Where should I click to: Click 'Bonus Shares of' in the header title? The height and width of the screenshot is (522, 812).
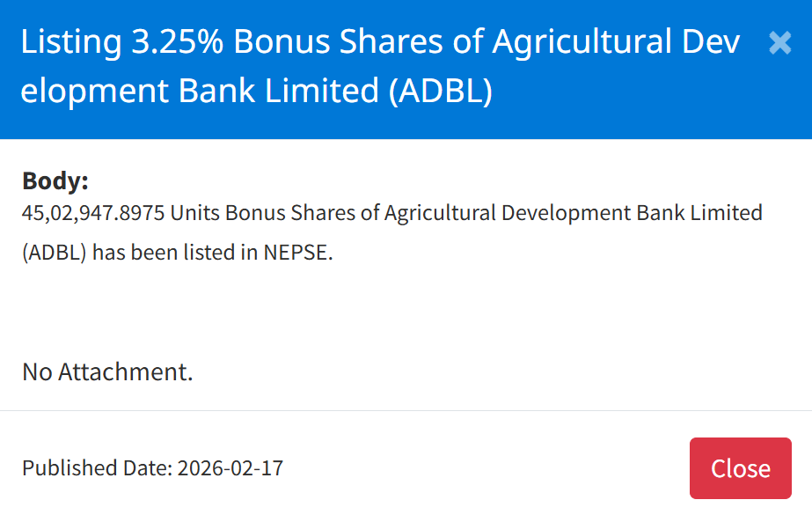(358, 41)
